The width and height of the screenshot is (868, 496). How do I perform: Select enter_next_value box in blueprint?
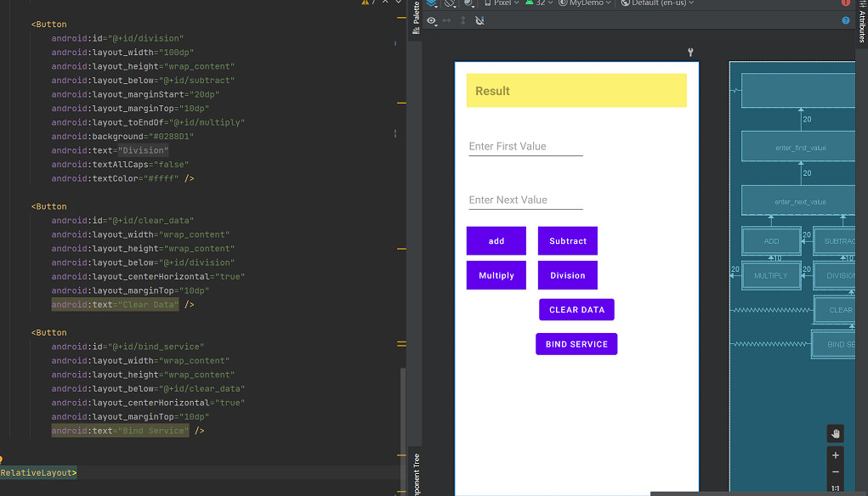(798, 200)
